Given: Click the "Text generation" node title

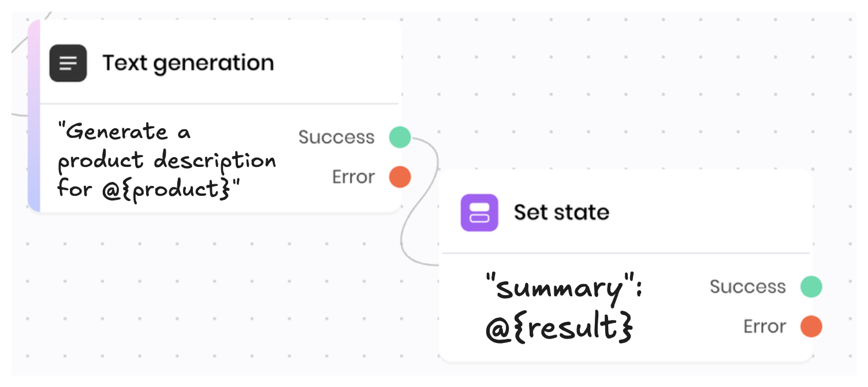Looking at the screenshot, I should (188, 63).
